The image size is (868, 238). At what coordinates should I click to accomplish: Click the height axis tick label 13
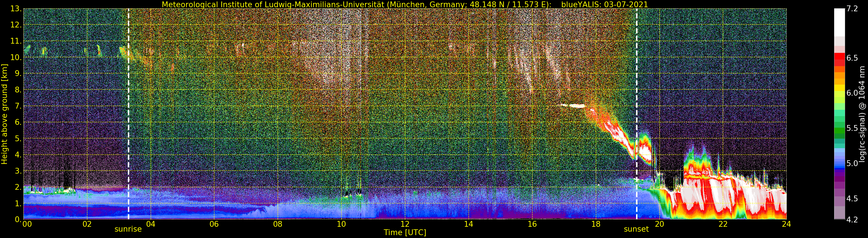click(17, 9)
